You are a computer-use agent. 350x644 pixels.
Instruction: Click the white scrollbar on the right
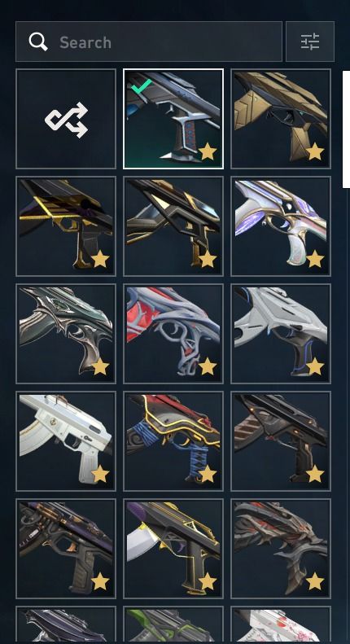346,129
